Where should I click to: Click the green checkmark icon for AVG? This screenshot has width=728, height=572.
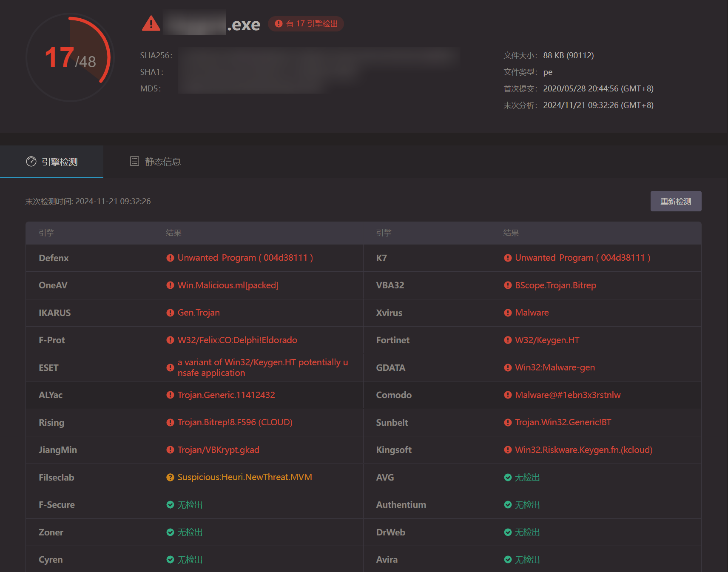pos(508,478)
